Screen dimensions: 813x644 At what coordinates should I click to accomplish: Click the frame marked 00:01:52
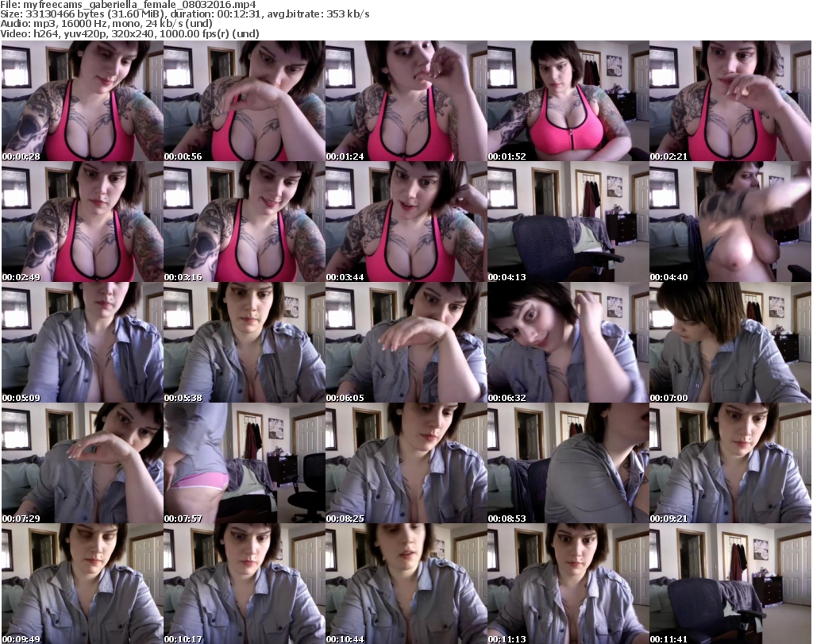tap(568, 101)
